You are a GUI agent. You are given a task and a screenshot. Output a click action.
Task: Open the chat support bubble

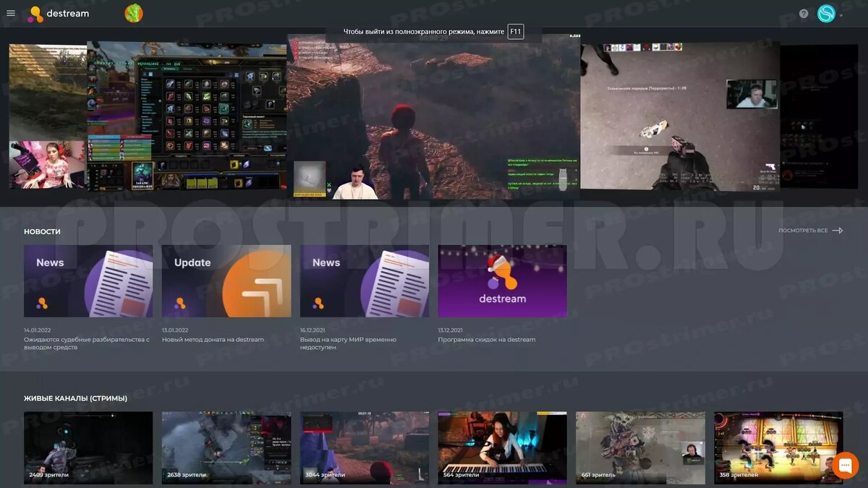tap(845, 466)
